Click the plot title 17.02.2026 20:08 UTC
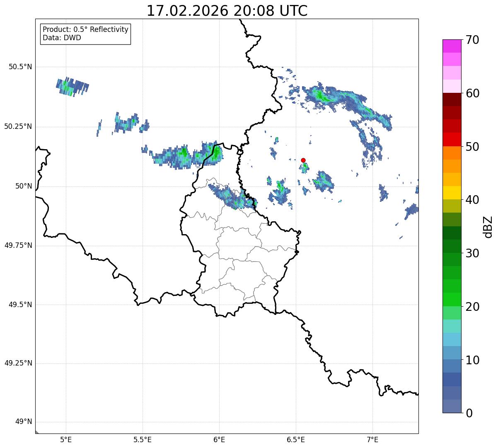 coord(227,10)
